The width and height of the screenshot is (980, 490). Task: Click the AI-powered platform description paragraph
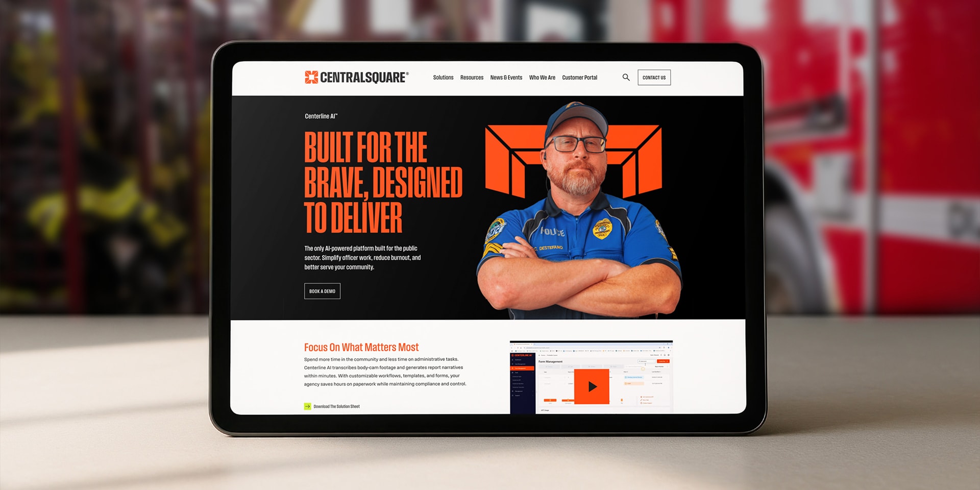[362, 258]
